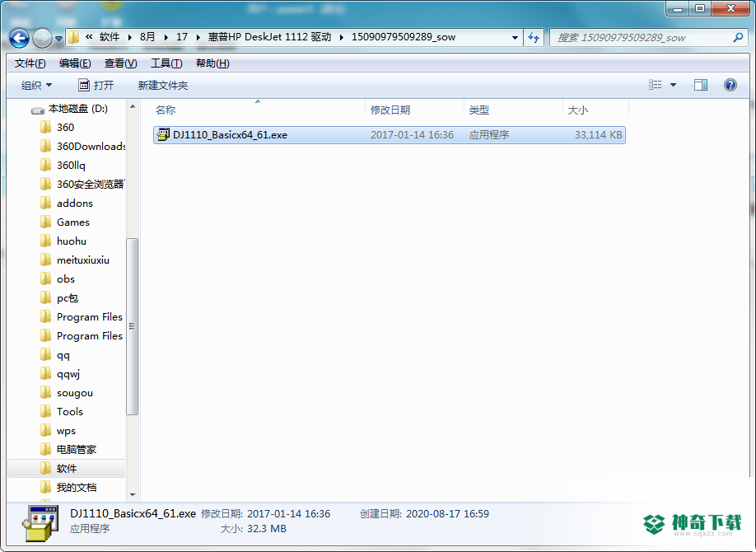The image size is (756, 552).
Task: Click the search magnifier icon
Action: click(x=738, y=37)
